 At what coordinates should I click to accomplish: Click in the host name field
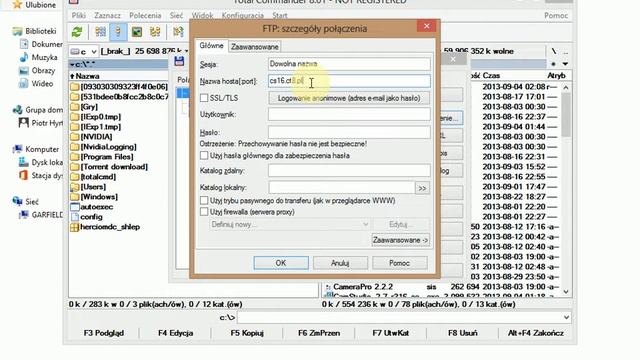pos(349,81)
